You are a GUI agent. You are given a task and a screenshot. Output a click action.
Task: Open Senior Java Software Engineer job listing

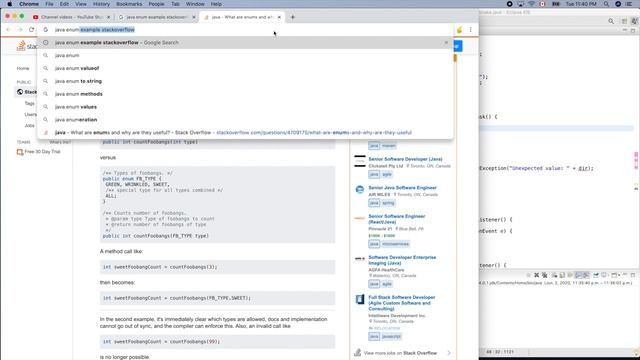point(402,187)
